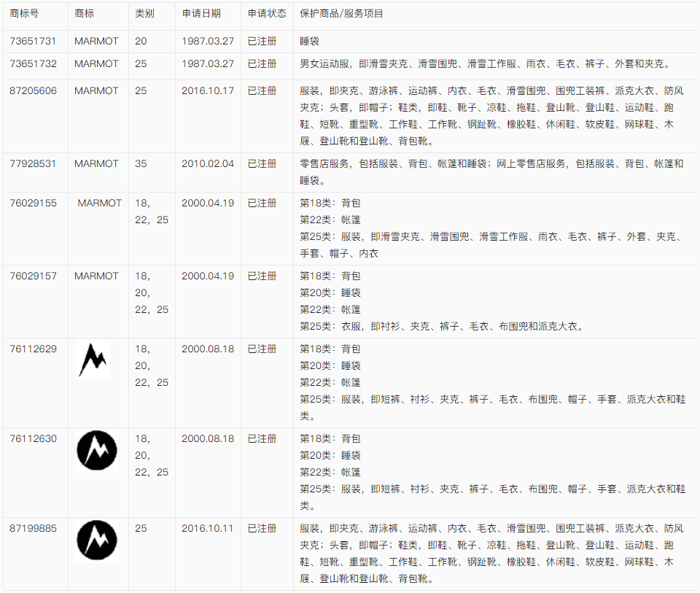Screen dimensions: 700x593
Task: Click class 25 in row 87199885
Action: [x=141, y=528]
